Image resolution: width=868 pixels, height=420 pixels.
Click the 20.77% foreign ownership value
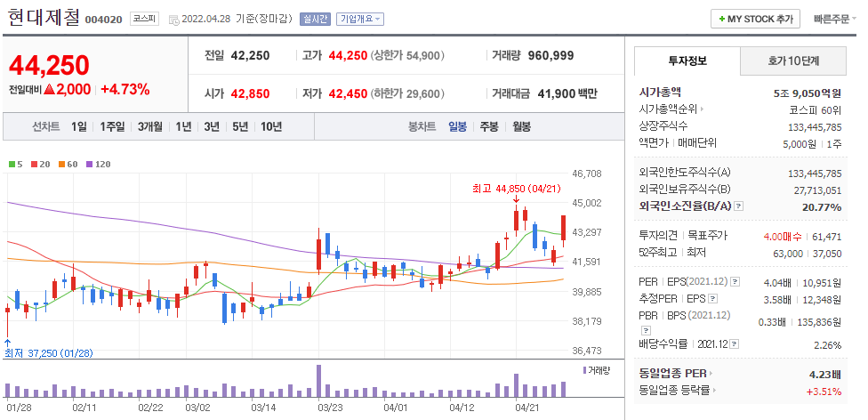coord(822,207)
